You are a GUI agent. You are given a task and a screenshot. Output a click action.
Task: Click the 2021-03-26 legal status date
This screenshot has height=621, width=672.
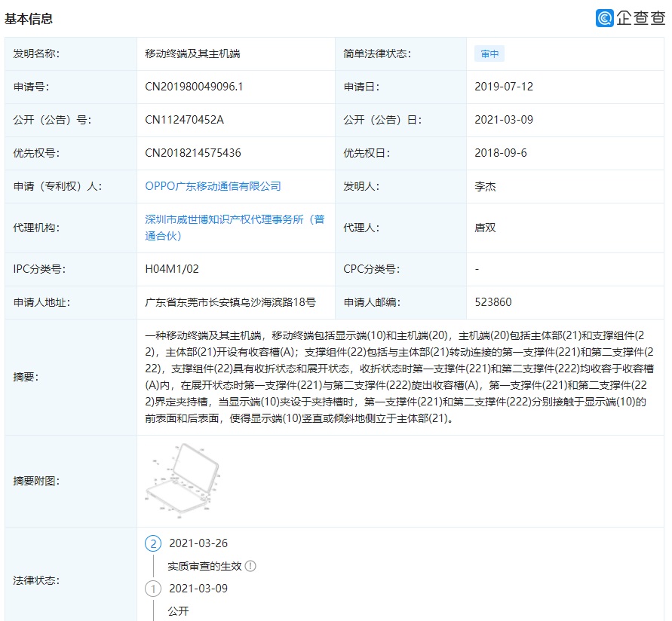[198, 543]
